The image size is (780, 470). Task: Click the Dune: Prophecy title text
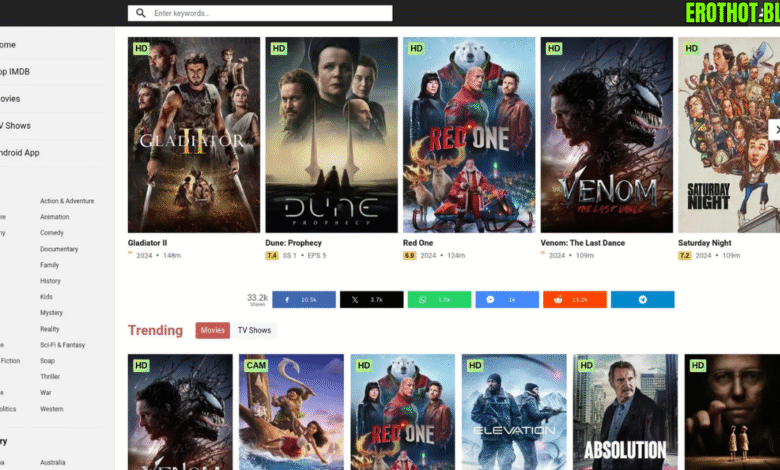(293, 243)
